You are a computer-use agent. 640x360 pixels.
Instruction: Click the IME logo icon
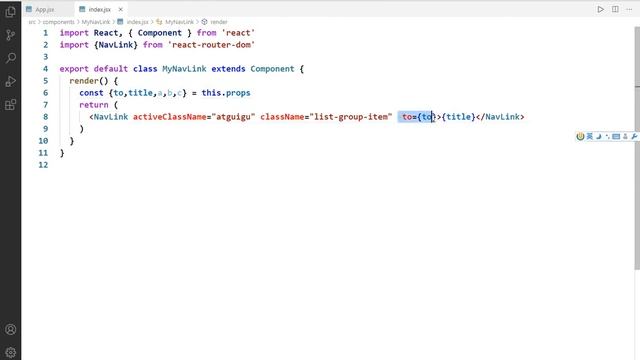(580, 136)
